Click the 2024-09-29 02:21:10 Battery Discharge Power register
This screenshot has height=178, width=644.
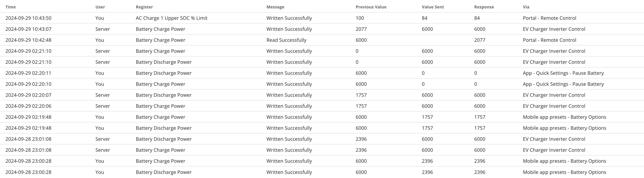point(164,62)
